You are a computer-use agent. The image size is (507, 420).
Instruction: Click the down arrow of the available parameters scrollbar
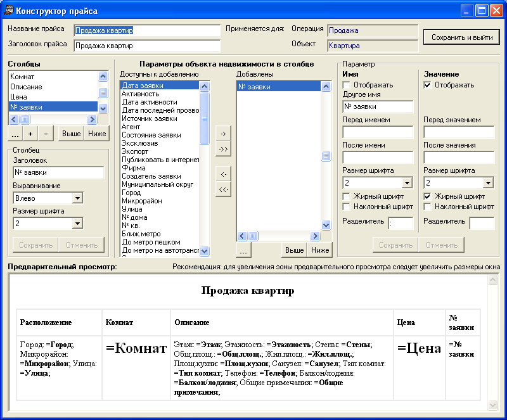tap(204, 251)
